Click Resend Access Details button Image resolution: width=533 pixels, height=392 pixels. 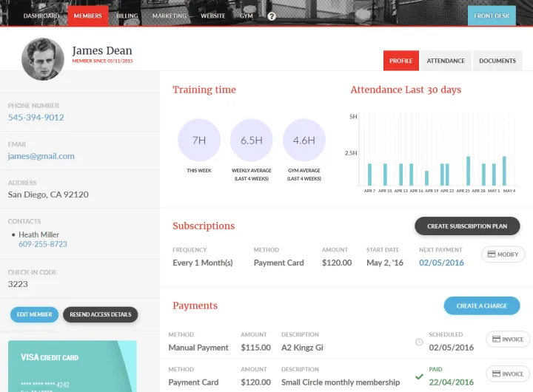(x=100, y=314)
